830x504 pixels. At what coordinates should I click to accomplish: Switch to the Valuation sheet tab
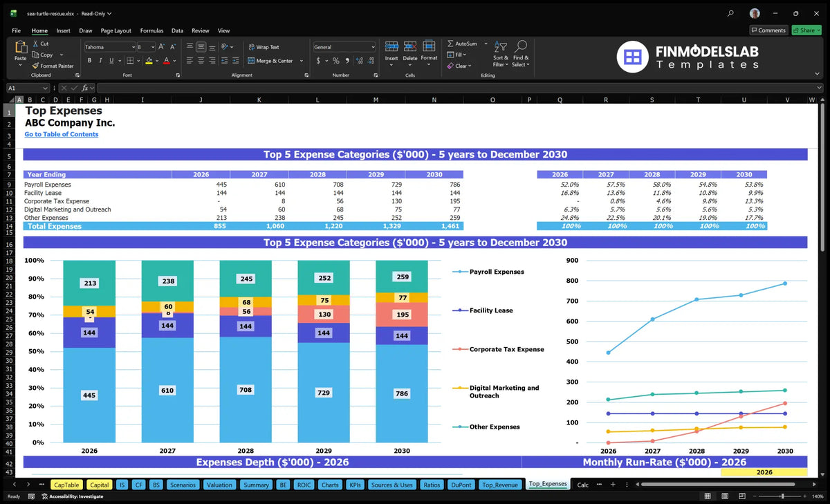point(220,485)
